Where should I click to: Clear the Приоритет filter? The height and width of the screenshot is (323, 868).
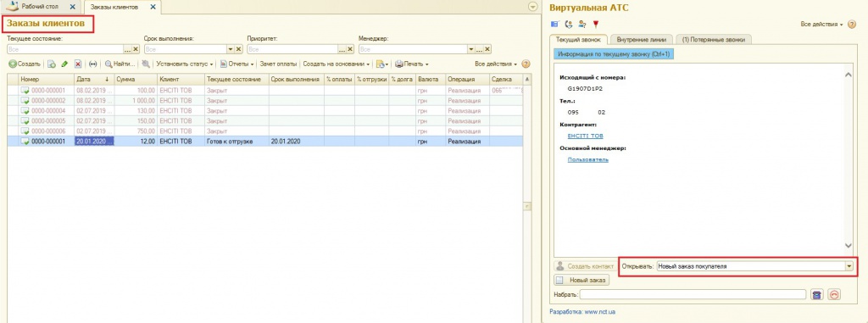pos(350,50)
